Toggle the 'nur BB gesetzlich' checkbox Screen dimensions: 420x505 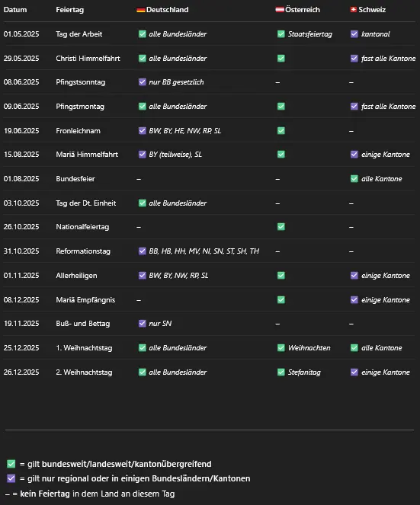[x=142, y=82]
